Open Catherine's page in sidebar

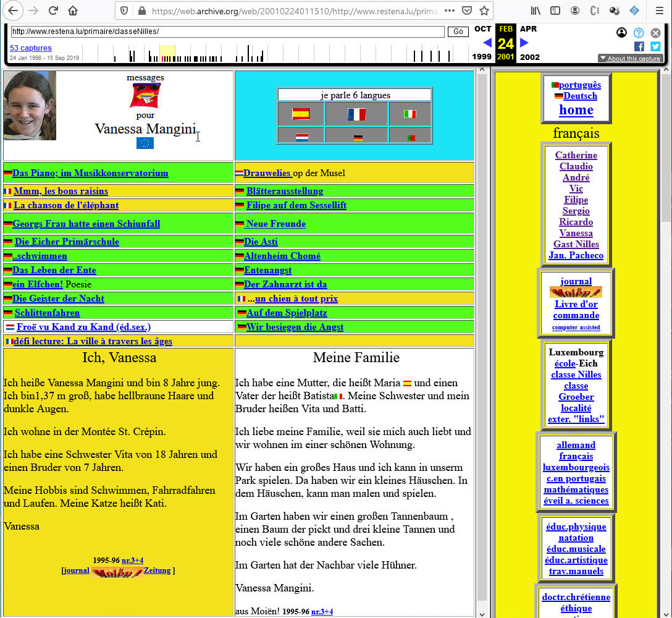click(x=576, y=155)
